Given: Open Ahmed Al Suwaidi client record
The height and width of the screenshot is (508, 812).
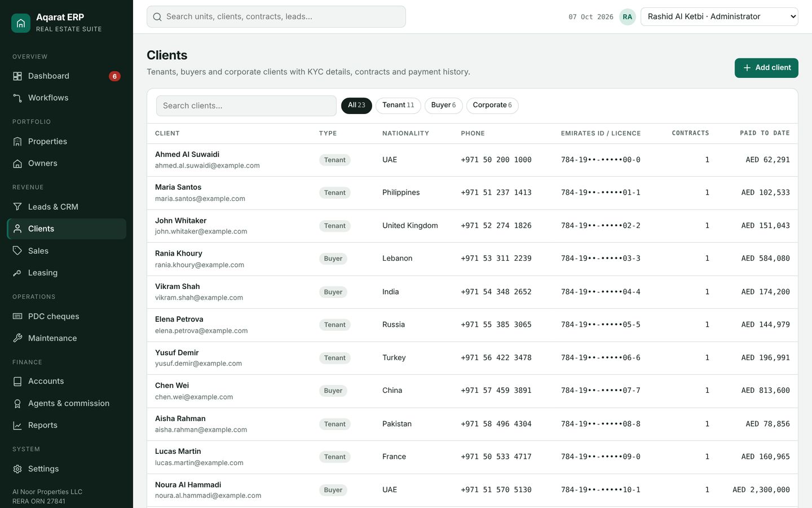Looking at the screenshot, I should point(473,160).
